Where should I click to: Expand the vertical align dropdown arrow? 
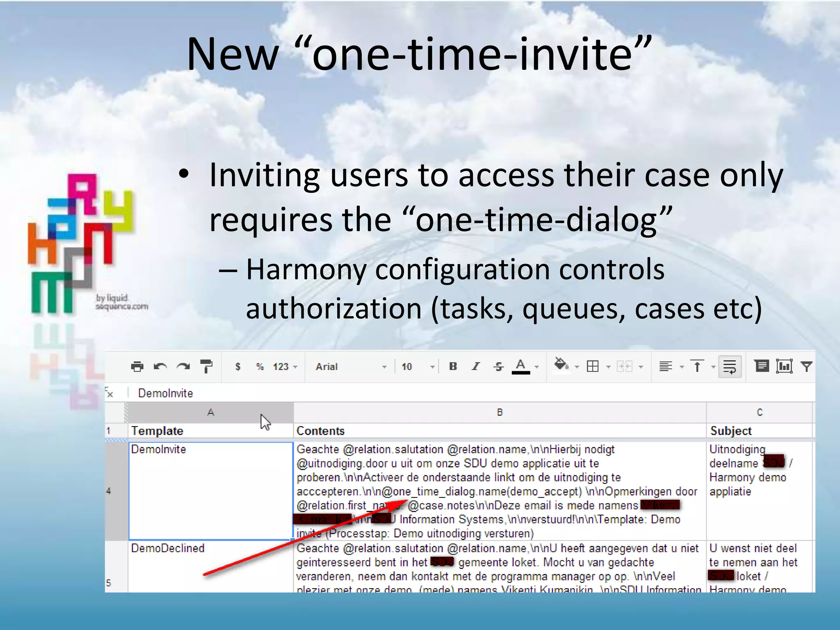(x=713, y=367)
